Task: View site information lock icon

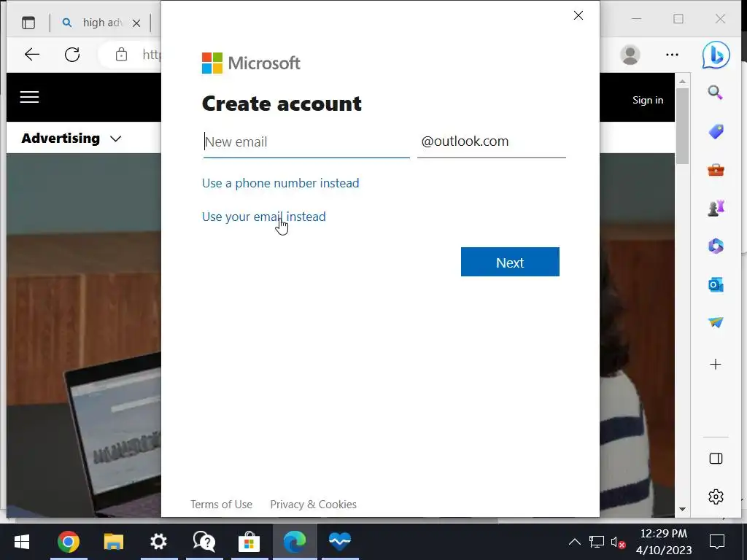Action: pos(122,54)
